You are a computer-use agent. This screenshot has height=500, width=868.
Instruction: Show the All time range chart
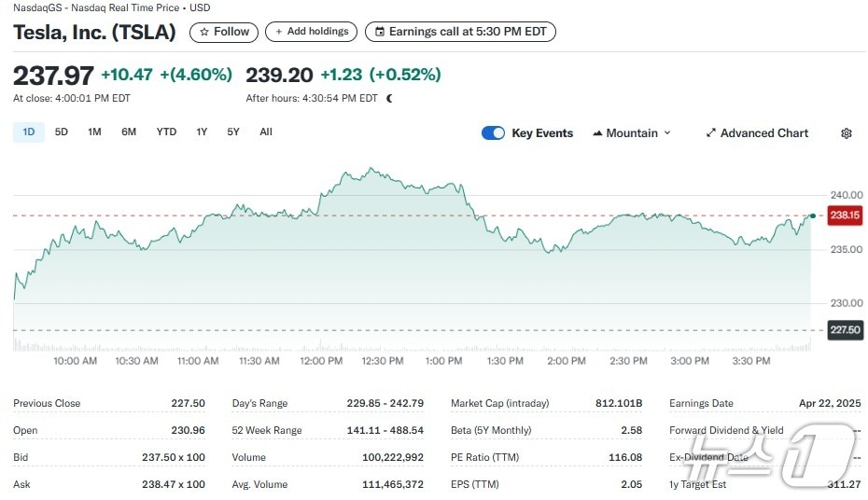(266, 132)
